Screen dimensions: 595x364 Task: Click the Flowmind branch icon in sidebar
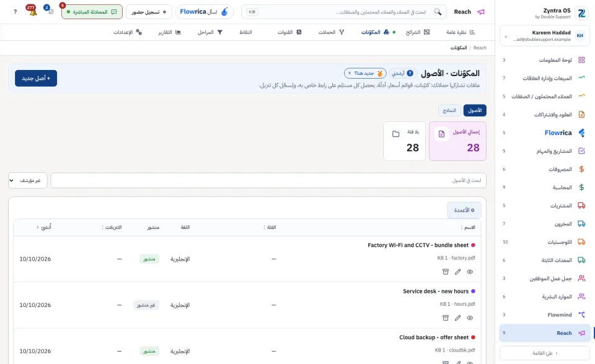tap(581, 314)
